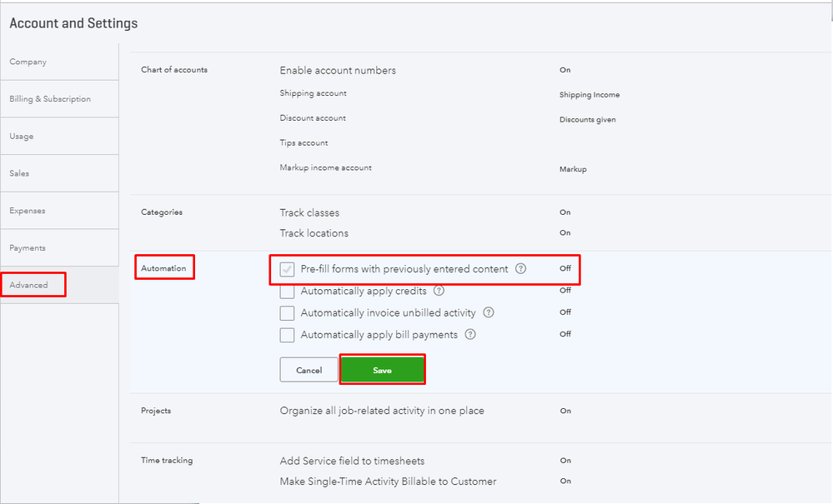Switch to the Usage tab

(22, 136)
